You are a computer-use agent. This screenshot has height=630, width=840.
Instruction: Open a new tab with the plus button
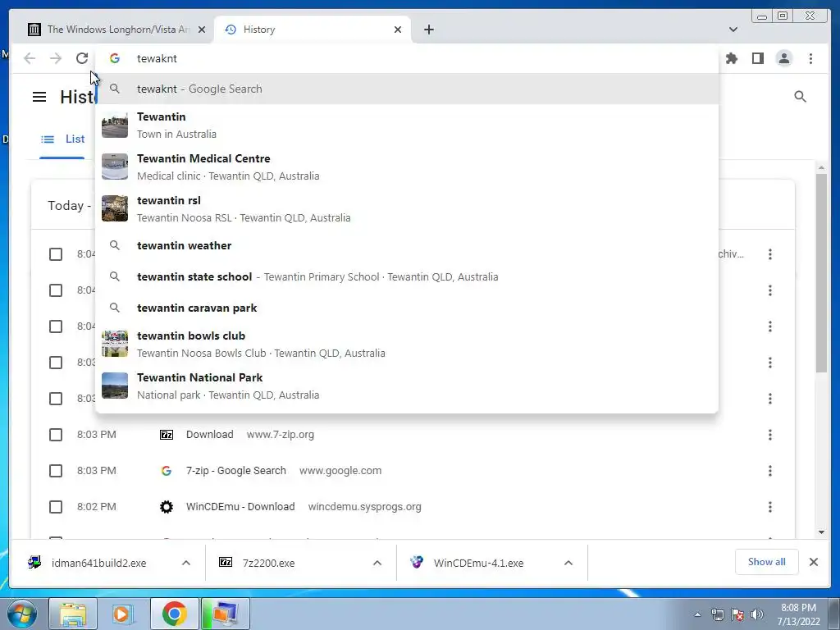pos(428,30)
